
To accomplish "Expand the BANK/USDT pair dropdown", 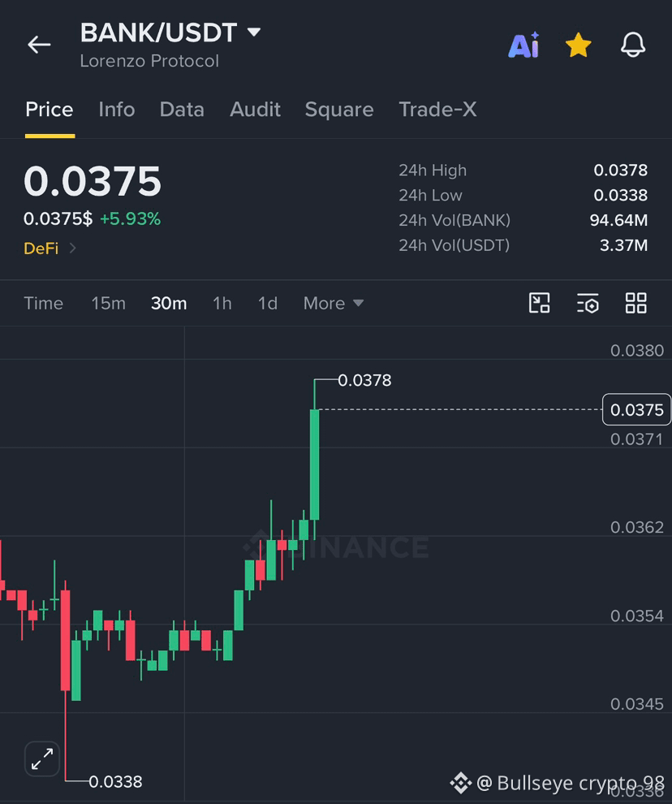I will pyautogui.click(x=254, y=32).
